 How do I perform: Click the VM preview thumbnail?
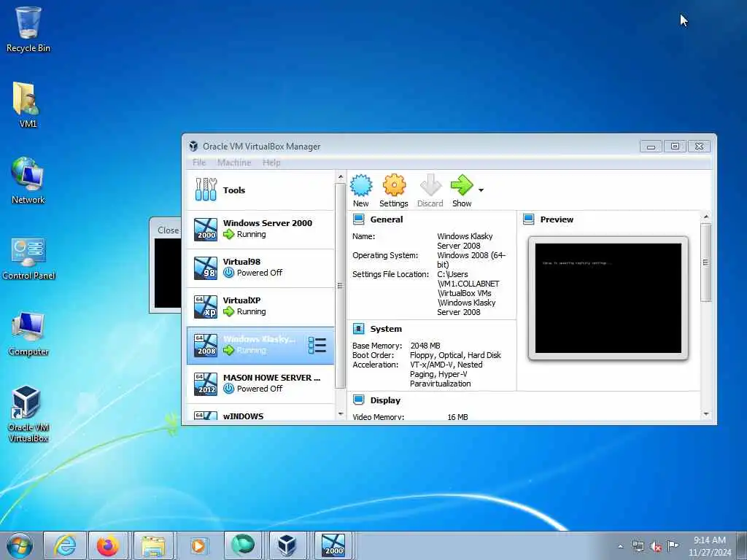[x=608, y=298]
